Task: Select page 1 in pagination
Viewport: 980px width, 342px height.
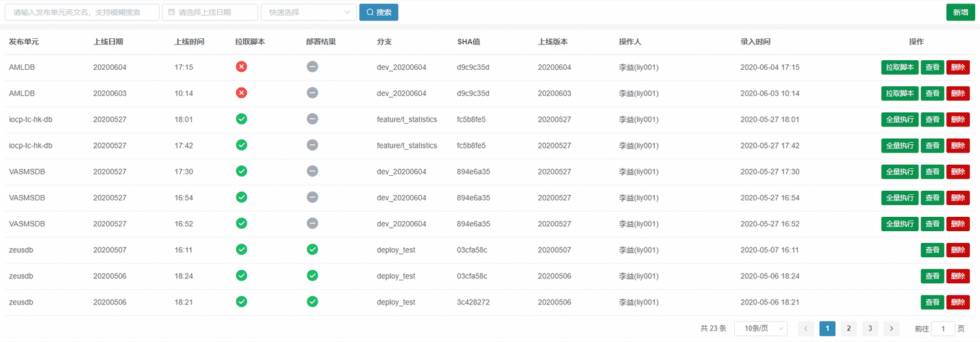Action: [827, 328]
